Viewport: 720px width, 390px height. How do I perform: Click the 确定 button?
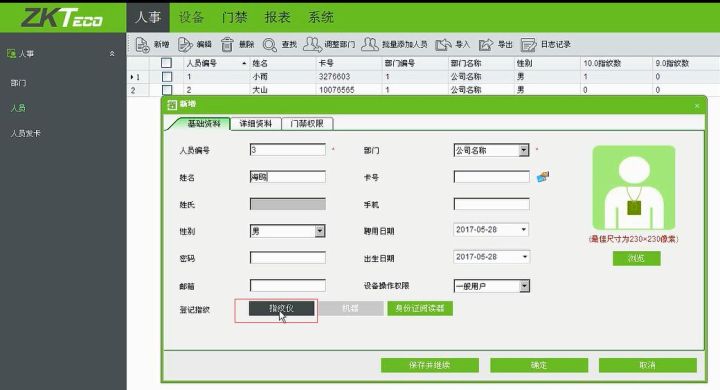coord(539,365)
